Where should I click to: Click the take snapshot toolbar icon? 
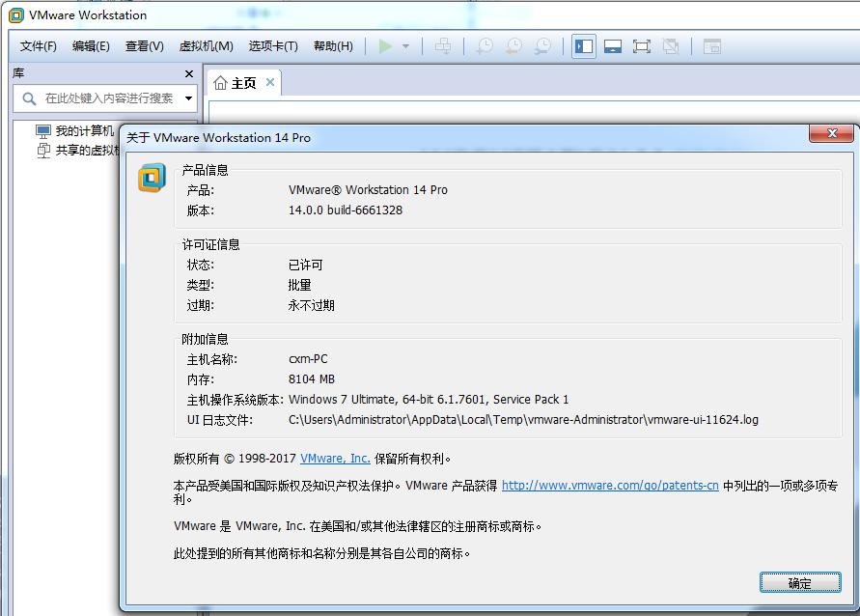(x=485, y=46)
